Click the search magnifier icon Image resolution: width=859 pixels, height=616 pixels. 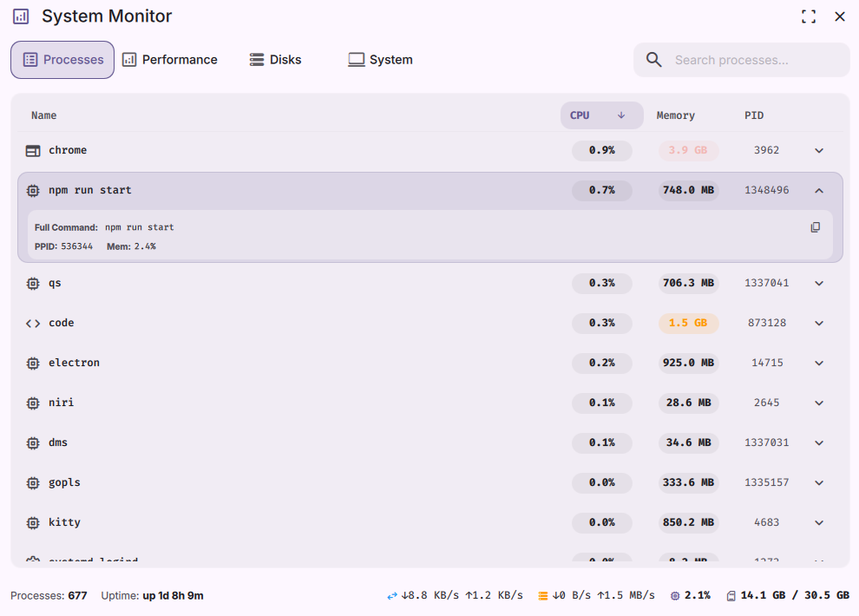(x=655, y=60)
